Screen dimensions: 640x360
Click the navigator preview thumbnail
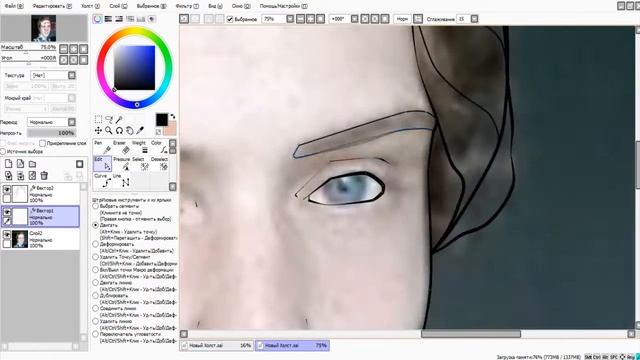click(x=44, y=28)
